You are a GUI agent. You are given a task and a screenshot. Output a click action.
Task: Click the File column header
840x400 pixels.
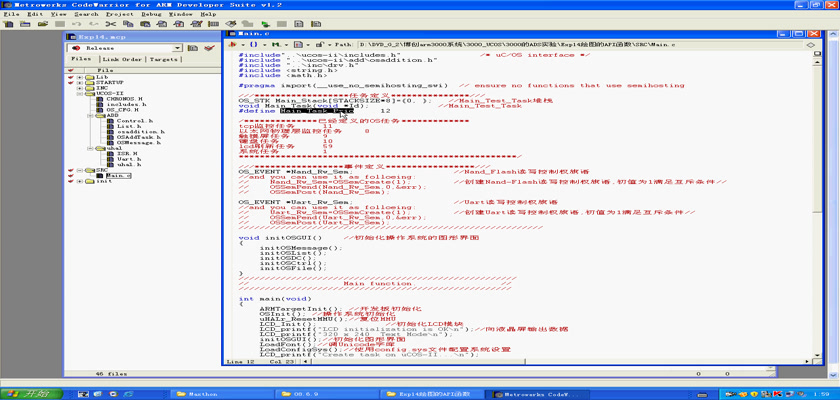pos(104,70)
